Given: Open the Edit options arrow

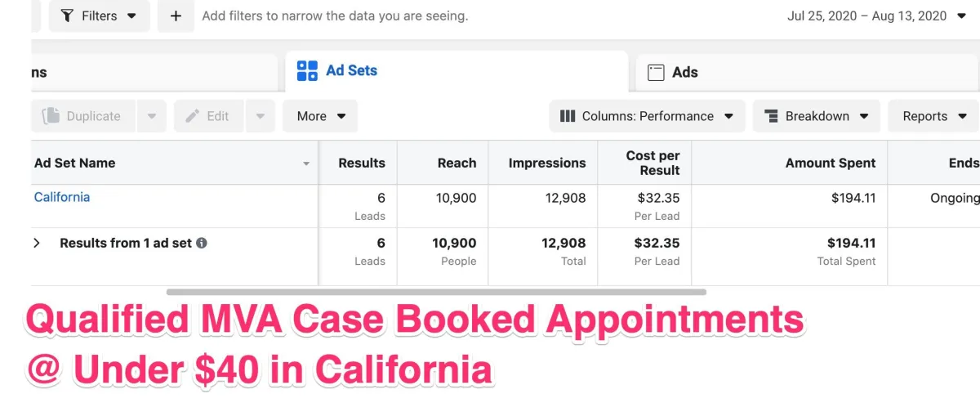Looking at the screenshot, I should (x=260, y=116).
